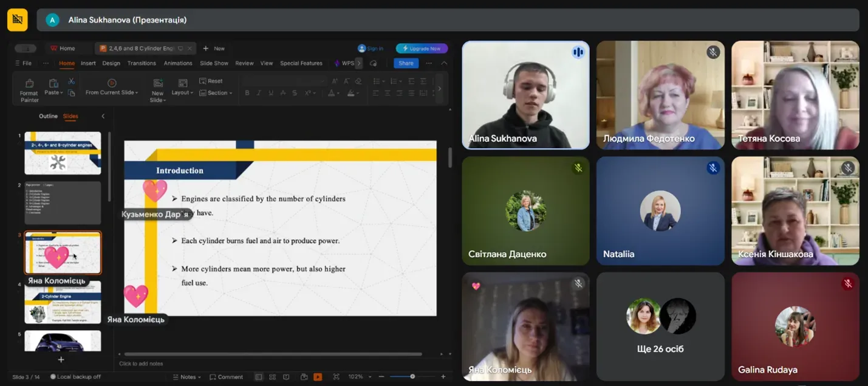Click the zoom in plus icon

443,377
